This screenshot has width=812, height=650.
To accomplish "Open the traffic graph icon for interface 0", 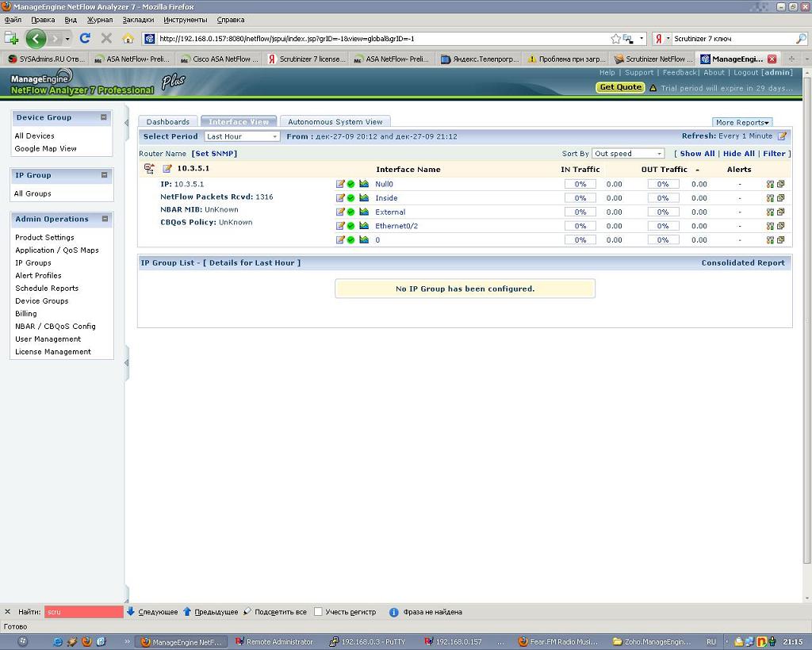I will tap(364, 240).
